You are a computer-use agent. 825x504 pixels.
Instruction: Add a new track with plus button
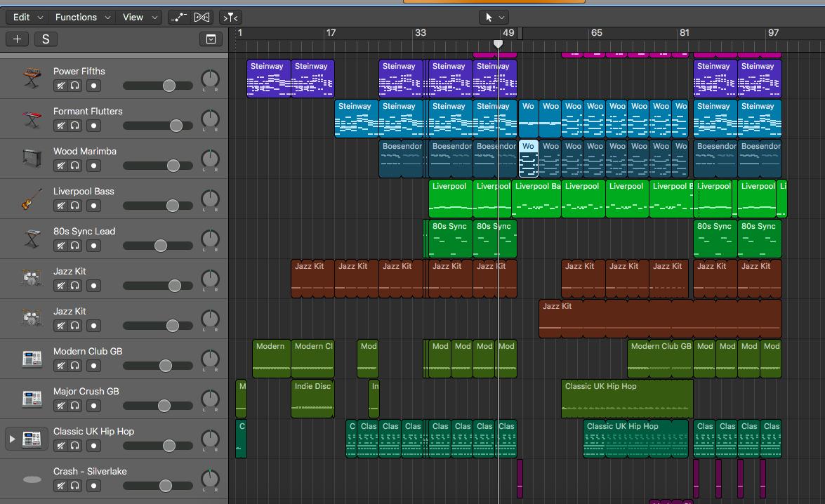(18, 39)
